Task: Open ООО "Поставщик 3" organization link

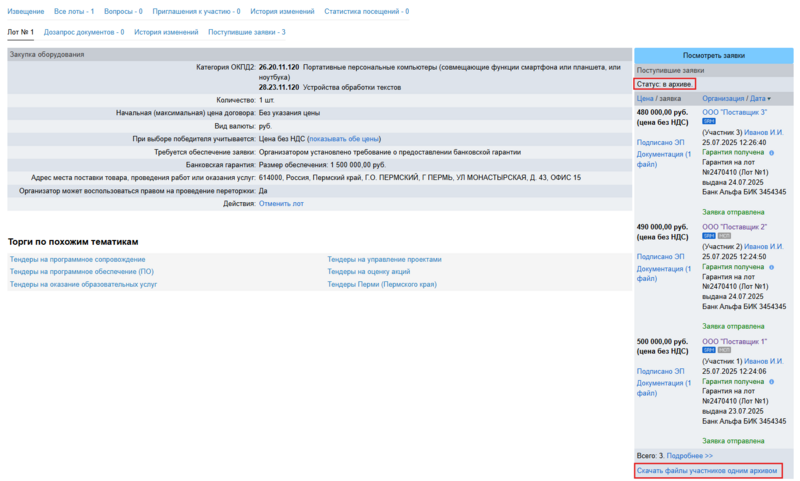Action: click(734, 112)
